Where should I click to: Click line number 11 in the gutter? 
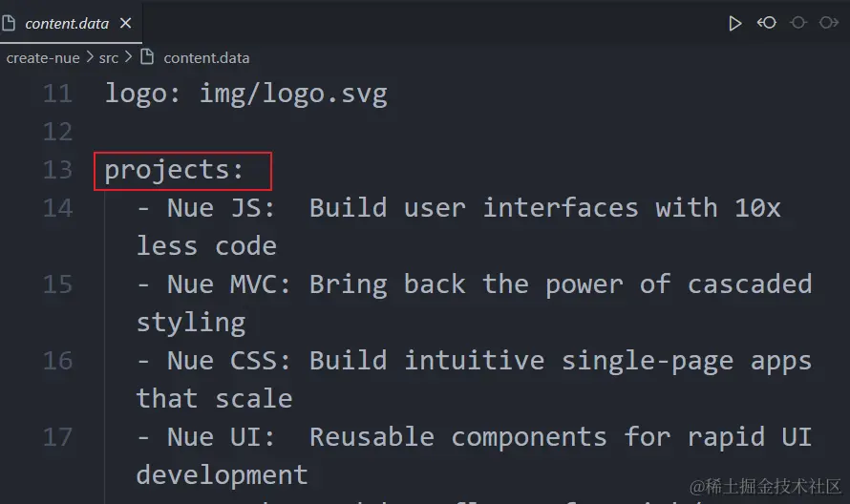pyautogui.click(x=57, y=94)
